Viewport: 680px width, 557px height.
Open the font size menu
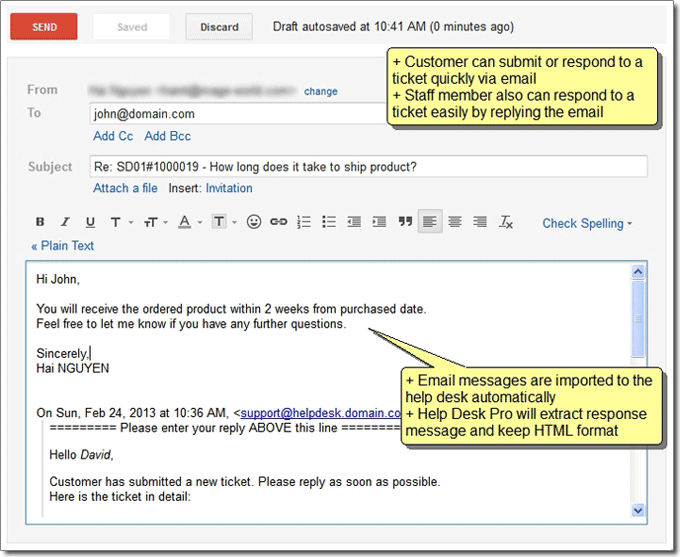(x=150, y=222)
